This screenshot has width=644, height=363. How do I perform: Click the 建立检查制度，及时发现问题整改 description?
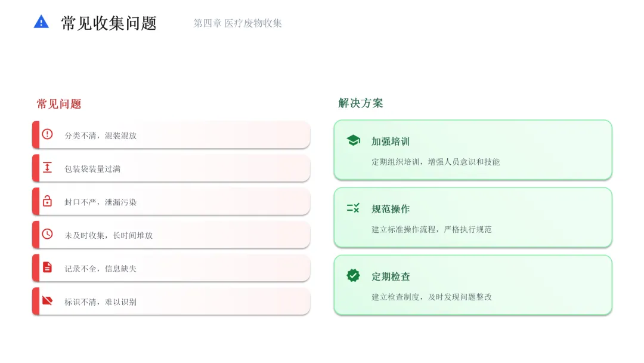pyautogui.click(x=432, y=297)
